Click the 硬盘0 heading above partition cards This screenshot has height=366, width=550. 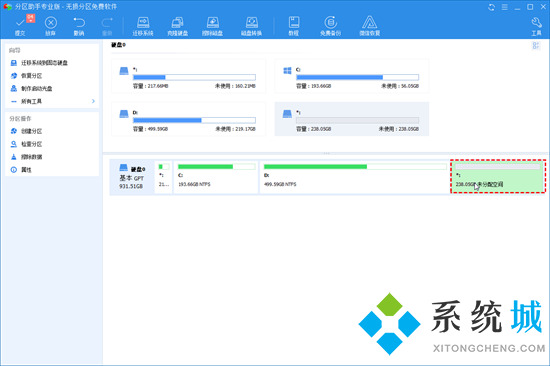[x=118, y=45]
